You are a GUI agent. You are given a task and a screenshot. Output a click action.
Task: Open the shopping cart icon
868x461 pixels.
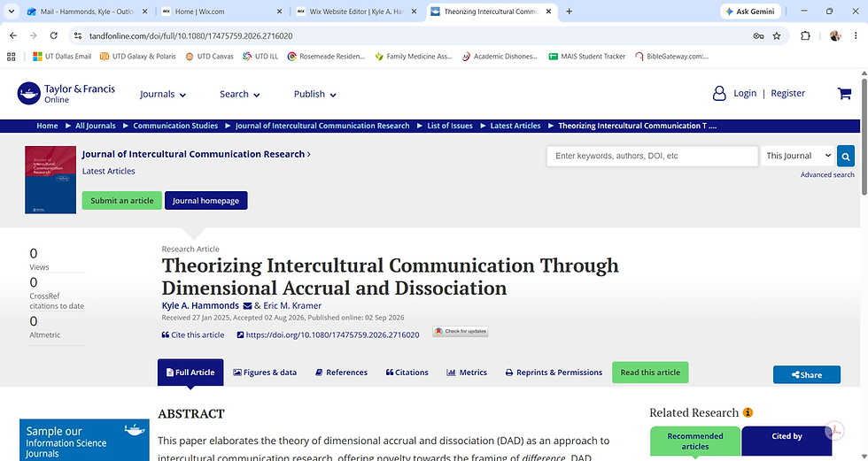[x=844, y=94]
